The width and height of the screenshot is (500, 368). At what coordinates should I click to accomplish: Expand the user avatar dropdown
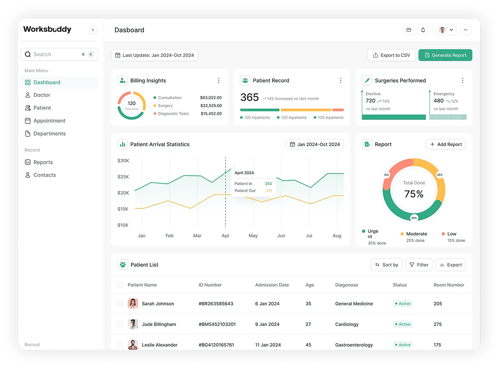[x=446, y=30]
